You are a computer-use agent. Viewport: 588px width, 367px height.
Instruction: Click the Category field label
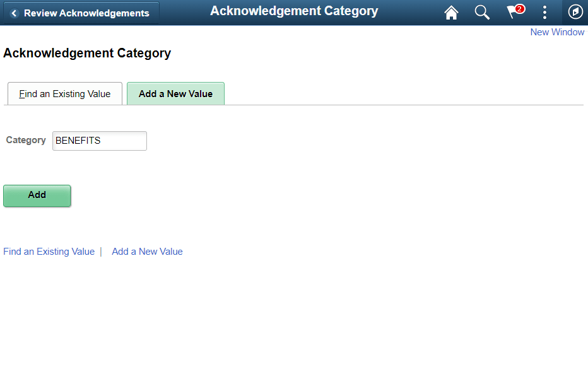25,140
